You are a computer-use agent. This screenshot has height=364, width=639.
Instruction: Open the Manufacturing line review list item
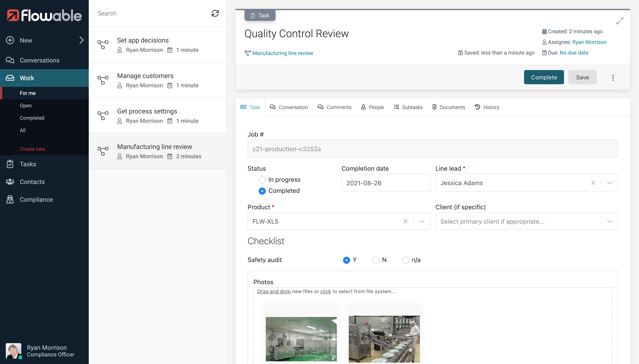158,151
